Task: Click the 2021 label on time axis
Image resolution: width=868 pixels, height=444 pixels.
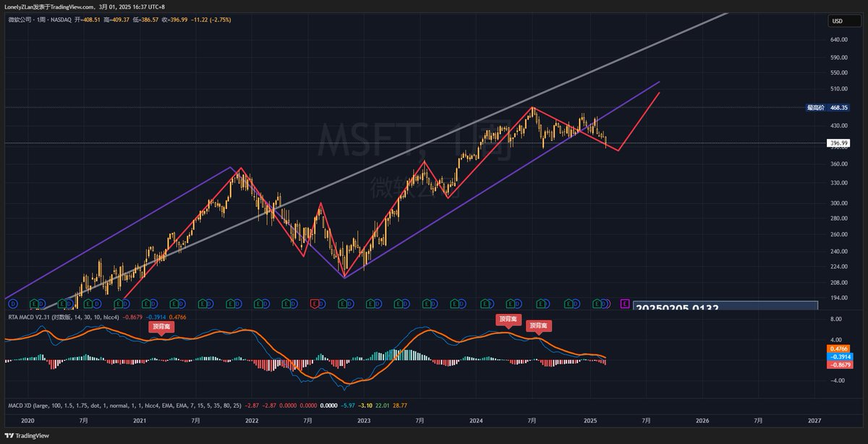Action: point(140,420)
